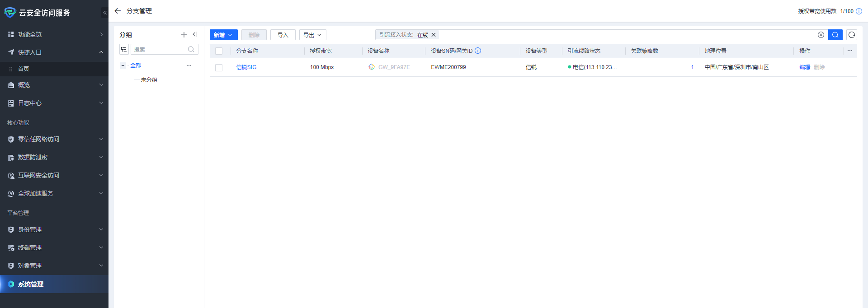The width and height of the screenshot is (868, 308).
Task: Refresh the branch list
Action: point(852,35)
